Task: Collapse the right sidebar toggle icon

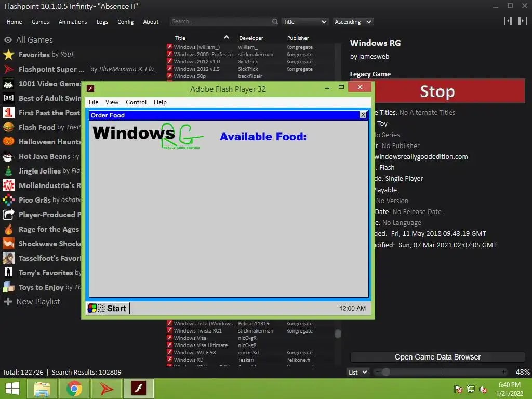Action: click(523, 21)
